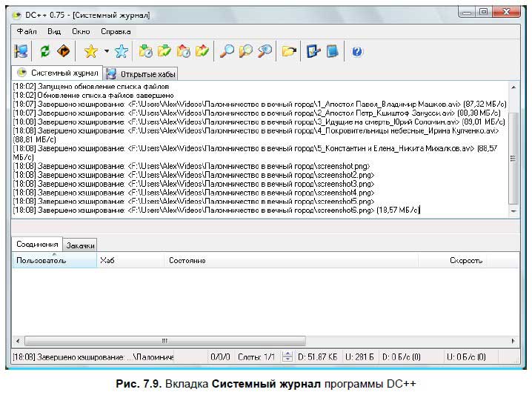Open Favorite Users blue star icon
The image size is (532, 395).
pos(121,52)
